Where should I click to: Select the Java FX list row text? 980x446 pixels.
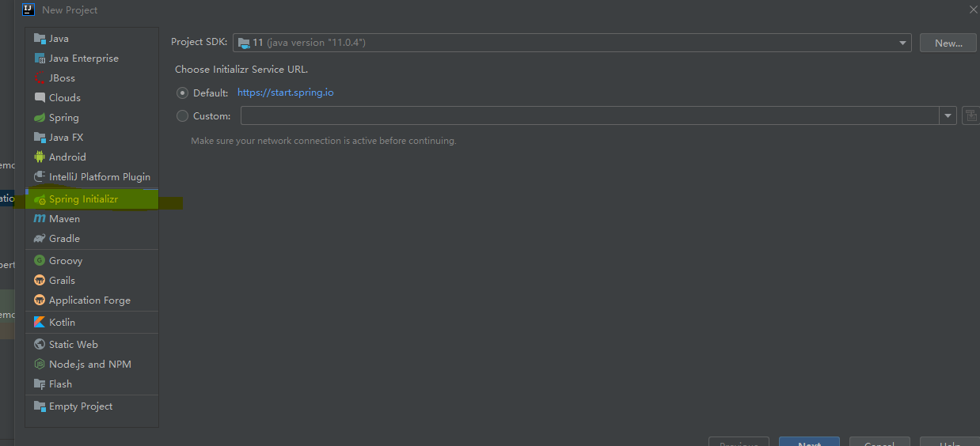pos(66,138)
